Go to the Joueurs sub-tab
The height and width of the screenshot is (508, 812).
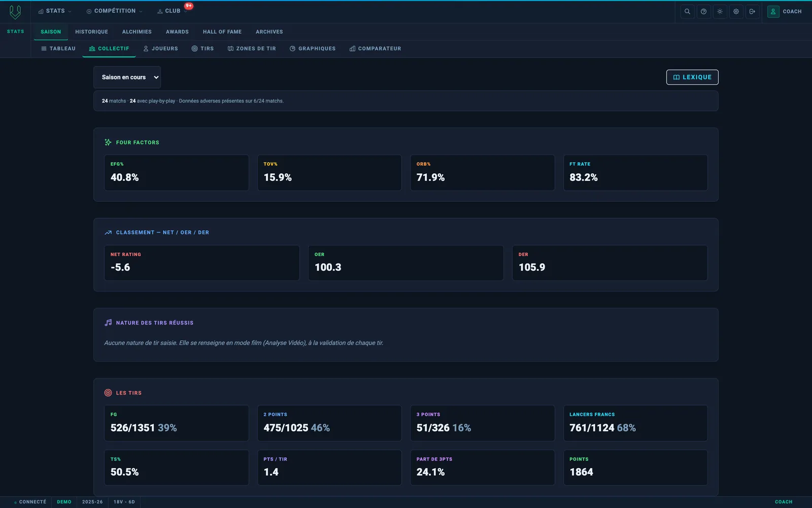[x=160, y=49]
